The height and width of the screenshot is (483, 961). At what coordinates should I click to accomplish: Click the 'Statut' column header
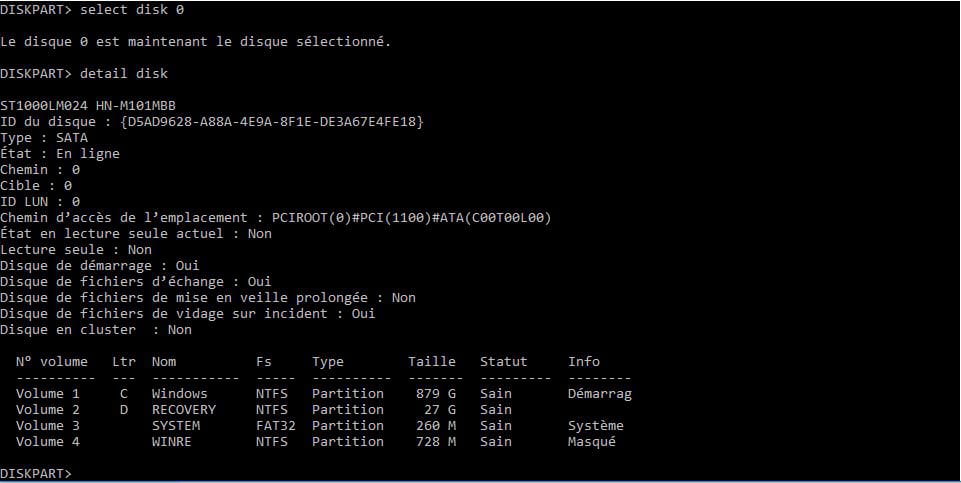[504, 361]
